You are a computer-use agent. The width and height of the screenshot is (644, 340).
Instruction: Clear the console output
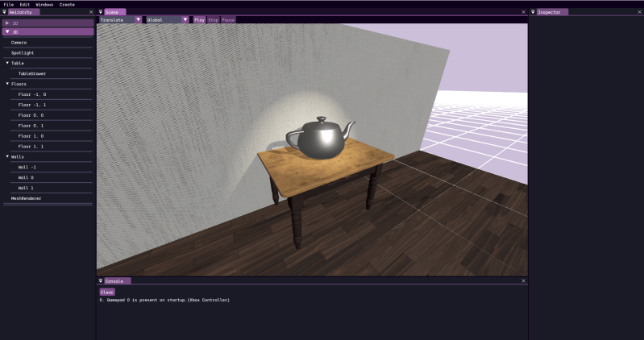coord(107,292)
